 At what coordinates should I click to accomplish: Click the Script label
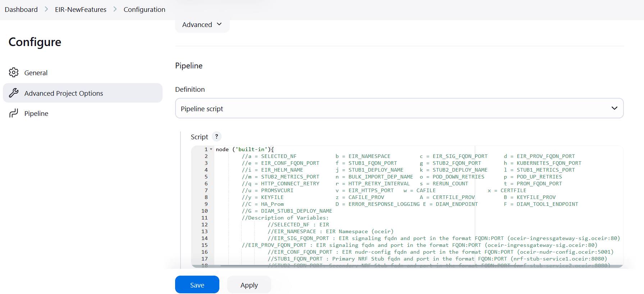200,137
